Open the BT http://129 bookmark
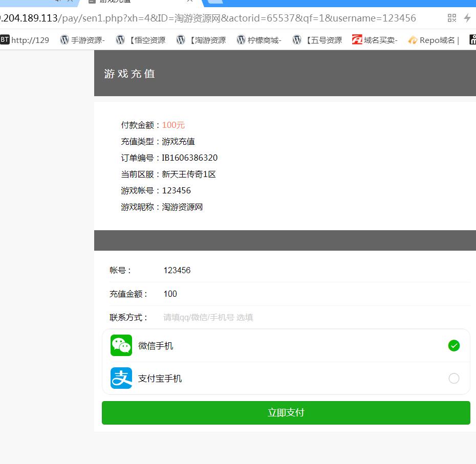The height and width of the screenshot is (464, 476). click(25, 40)
